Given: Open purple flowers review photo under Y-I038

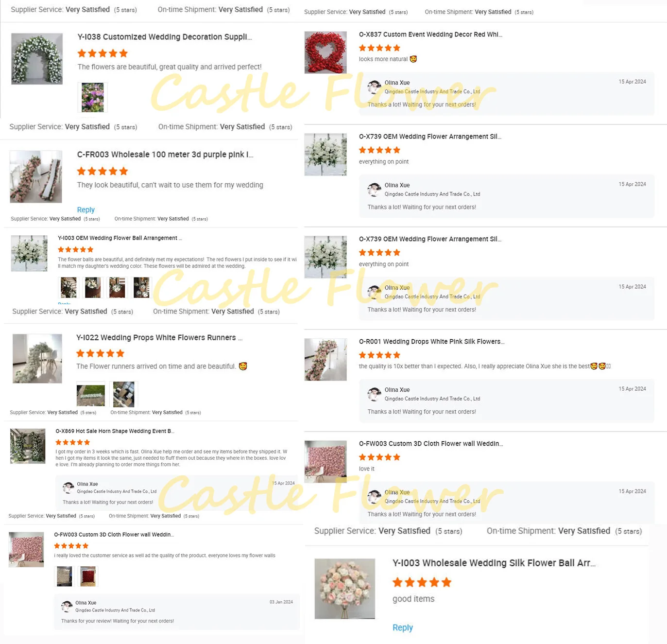Looking at the screenshot, I should (92, 97).
